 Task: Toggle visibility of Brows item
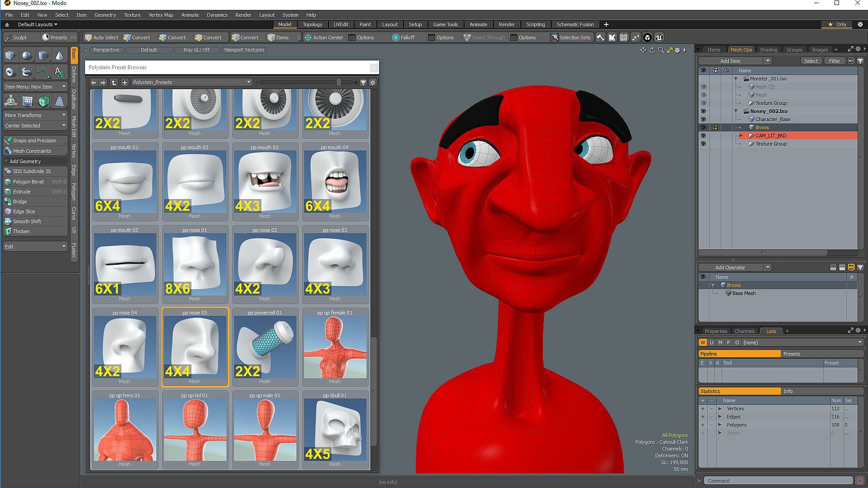click(x=703, y=128)
